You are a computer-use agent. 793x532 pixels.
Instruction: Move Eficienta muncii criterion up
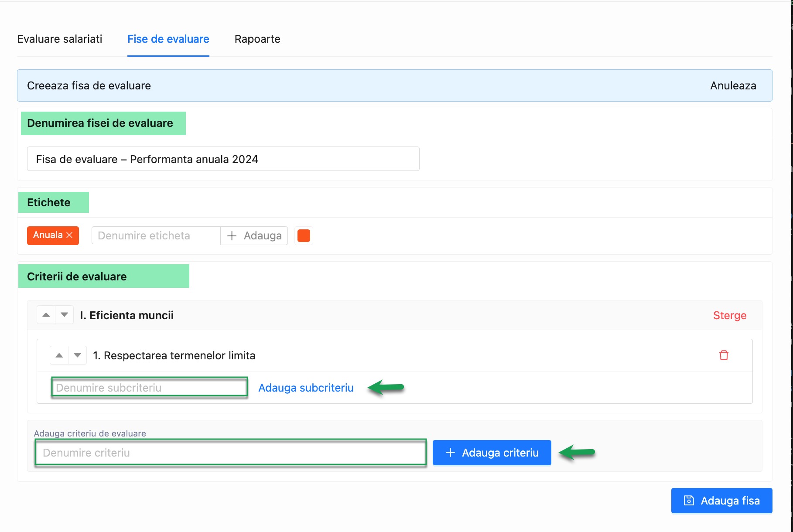click(x=46, y=315)
